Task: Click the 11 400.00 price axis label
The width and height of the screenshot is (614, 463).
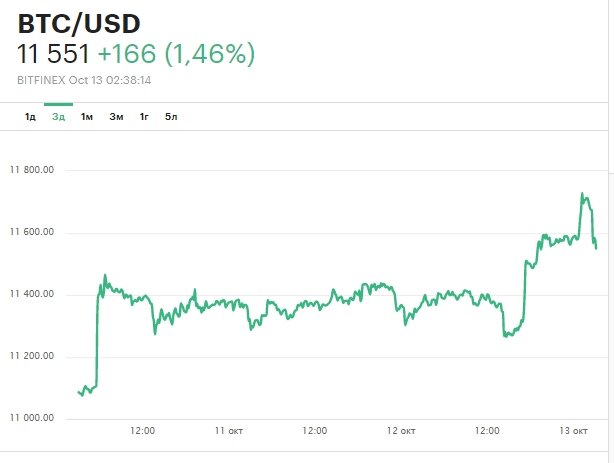Action: [33, 295]
